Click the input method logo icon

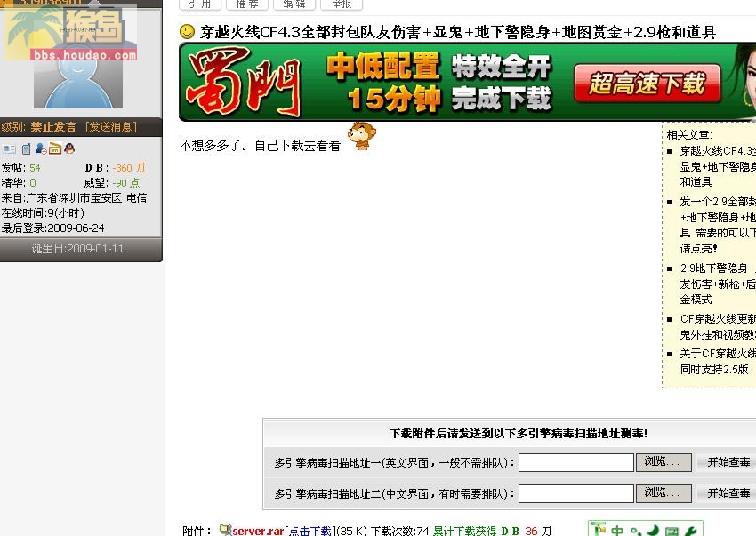599,529
